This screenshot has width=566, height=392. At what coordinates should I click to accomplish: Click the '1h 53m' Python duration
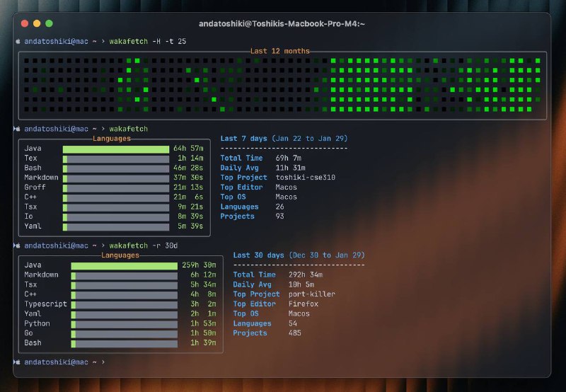coord(203,323)
